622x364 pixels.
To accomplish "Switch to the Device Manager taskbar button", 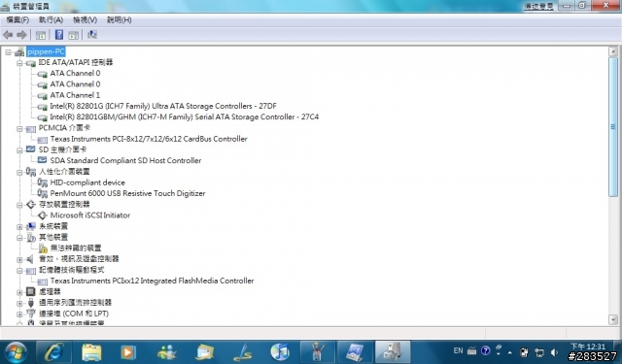I will point(392,351).
